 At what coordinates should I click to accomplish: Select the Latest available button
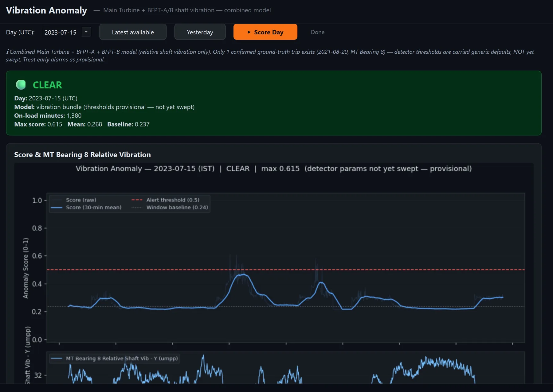[x=133, y=32]
